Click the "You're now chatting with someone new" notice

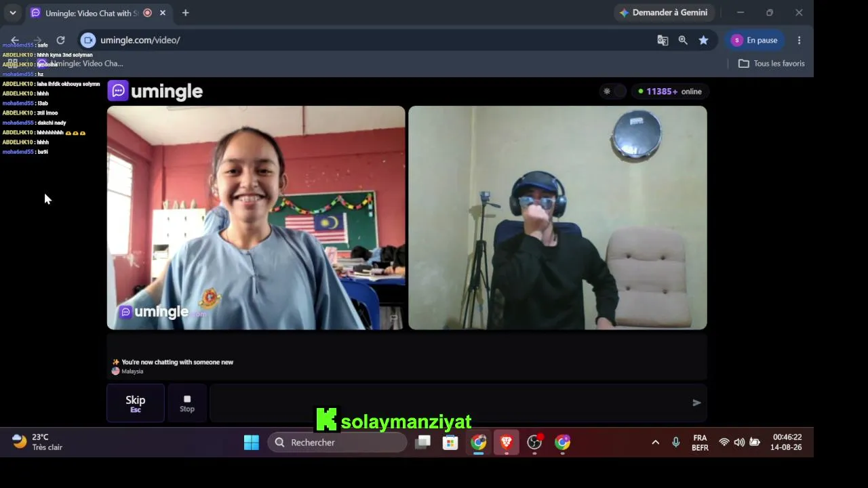coord(177,362)
